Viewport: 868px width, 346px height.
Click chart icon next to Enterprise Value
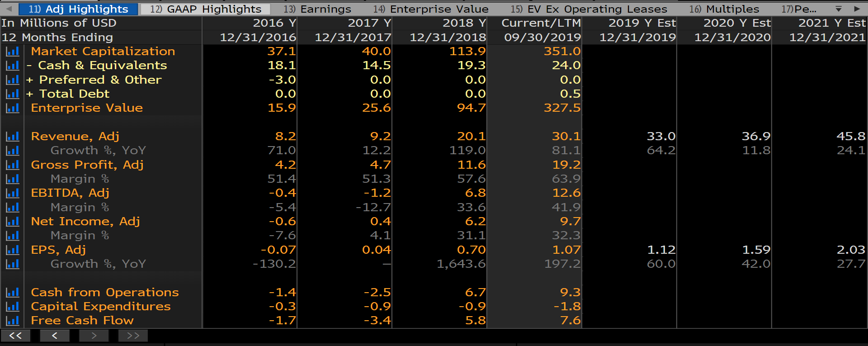pyautogui.click(x=12, y=108)
